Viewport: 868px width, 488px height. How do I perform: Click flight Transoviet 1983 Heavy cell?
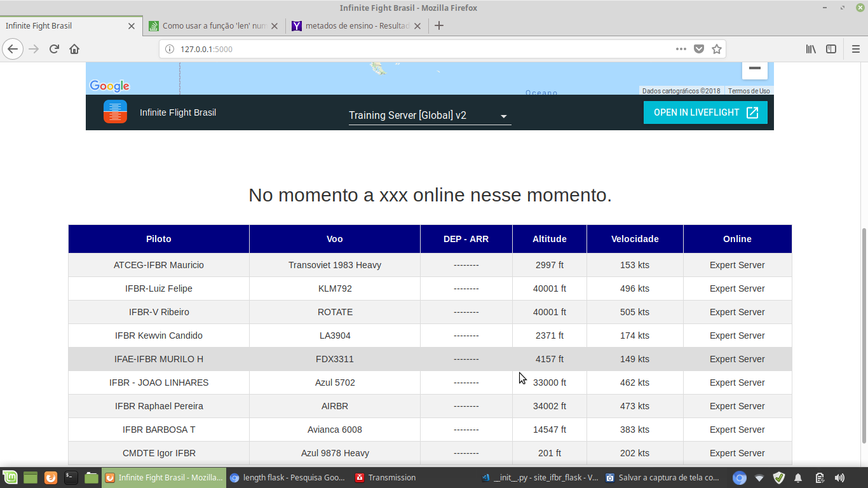(335, 265)
